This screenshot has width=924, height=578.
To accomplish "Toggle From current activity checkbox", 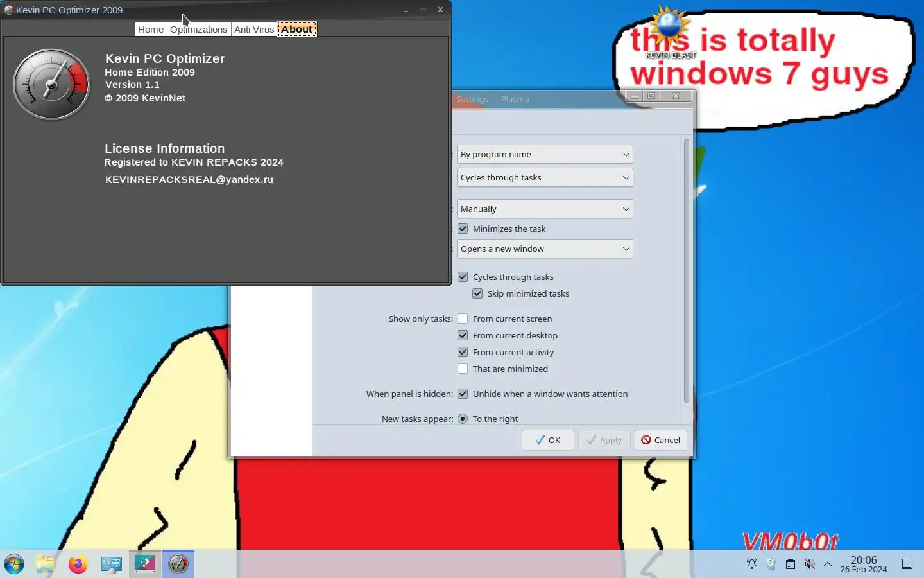I will 463,352.
